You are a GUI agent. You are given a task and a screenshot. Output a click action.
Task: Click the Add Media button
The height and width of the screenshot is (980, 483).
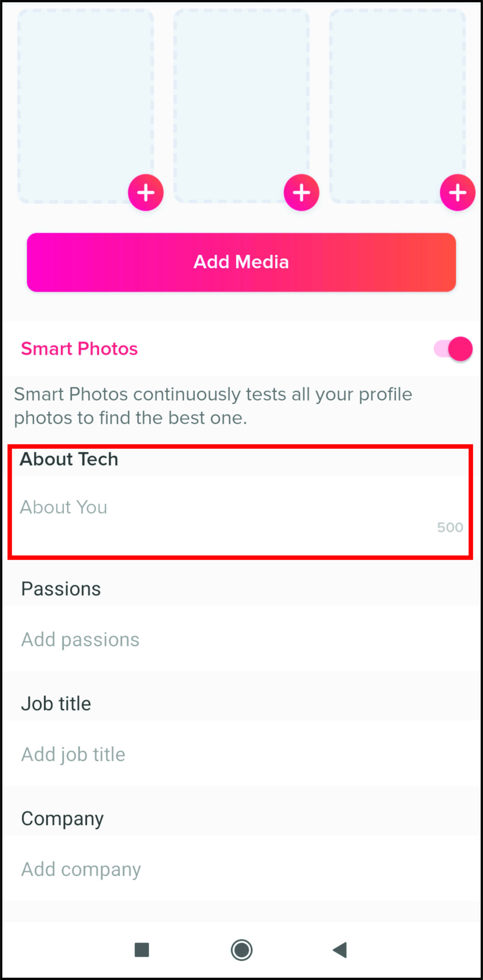(241, 262)
